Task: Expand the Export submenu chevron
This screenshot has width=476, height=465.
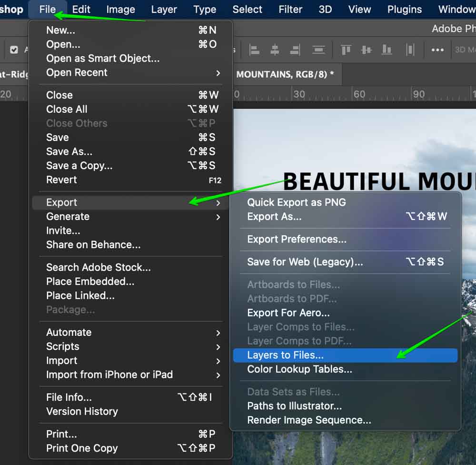Action: (218, 202)
